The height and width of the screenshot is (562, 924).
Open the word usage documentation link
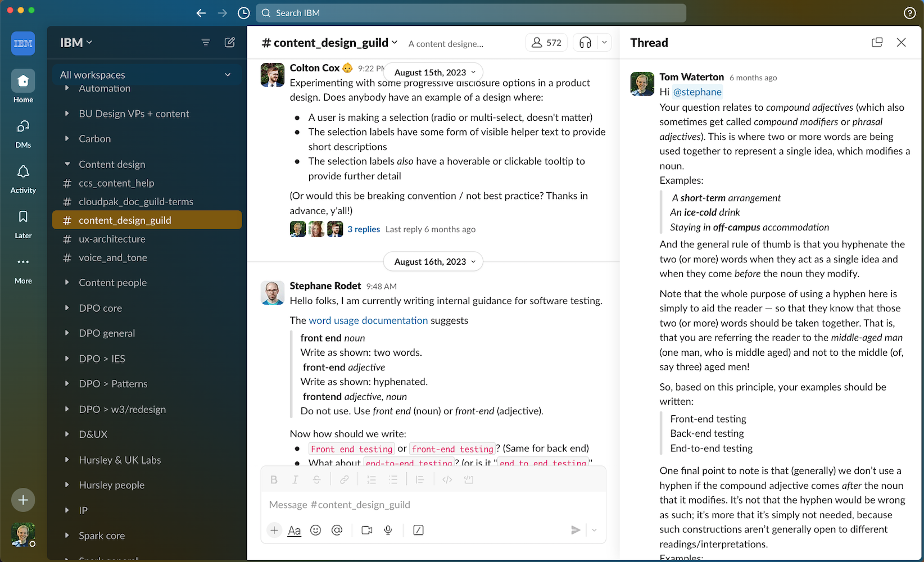368,320
